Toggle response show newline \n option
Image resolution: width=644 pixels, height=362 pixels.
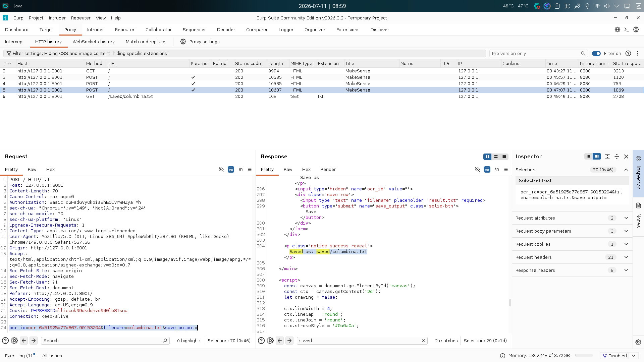point(497,170)
